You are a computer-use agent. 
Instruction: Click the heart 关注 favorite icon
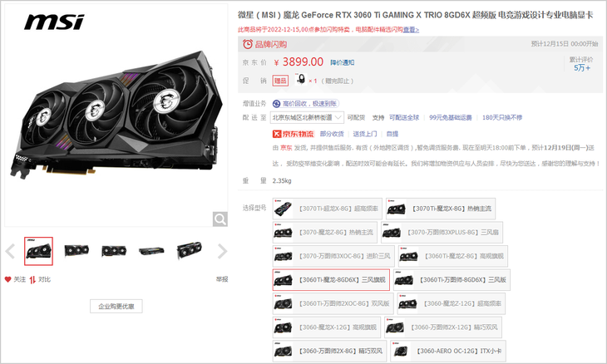point(7,279)
